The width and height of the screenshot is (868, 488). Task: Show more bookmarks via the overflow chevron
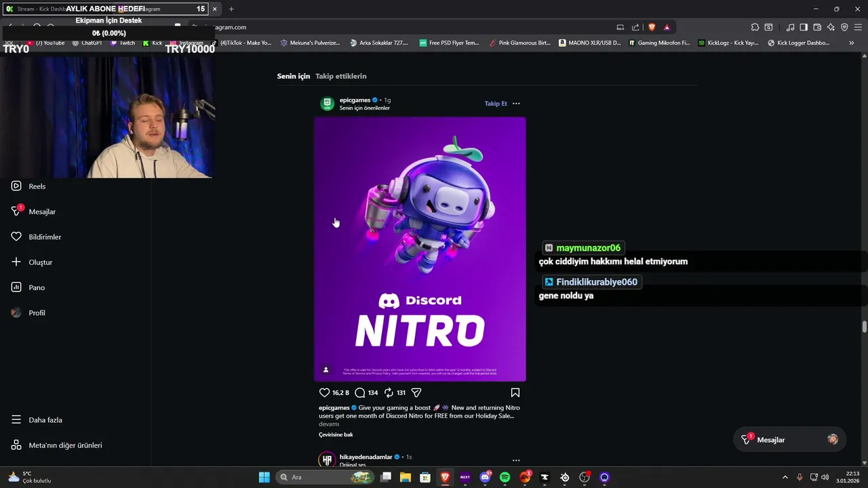click(x=851, y=43)
